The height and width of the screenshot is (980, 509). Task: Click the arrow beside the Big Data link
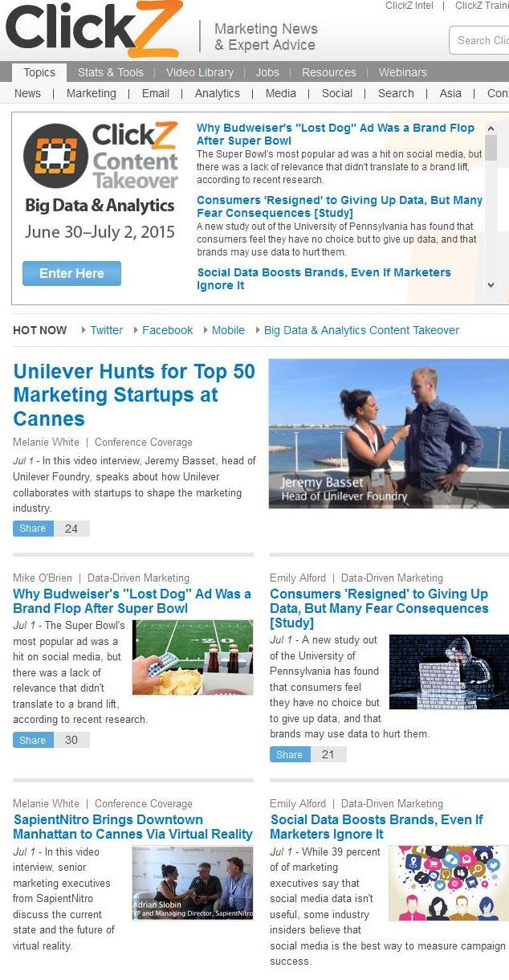click(x=259, y=330)
